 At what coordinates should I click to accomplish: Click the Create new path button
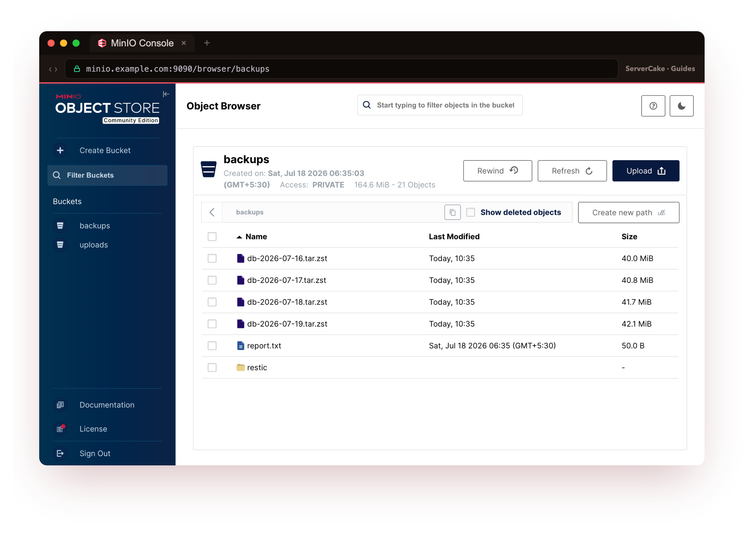tap(629, 212)
